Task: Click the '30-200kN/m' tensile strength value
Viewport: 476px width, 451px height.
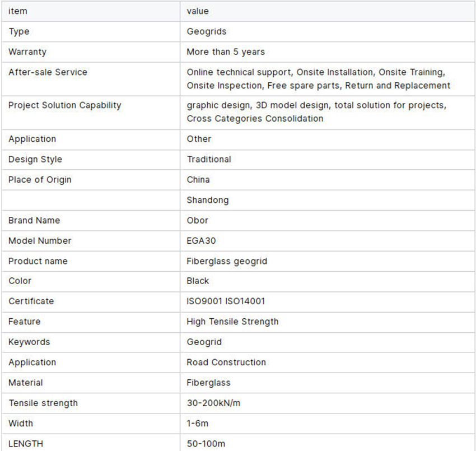Action: 214,403
